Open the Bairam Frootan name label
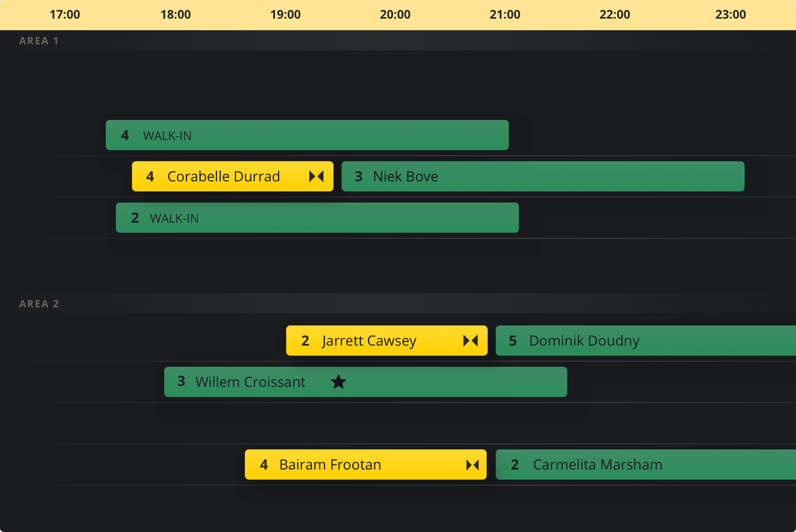This screenshot has height=532, width=796. [330, 464]
